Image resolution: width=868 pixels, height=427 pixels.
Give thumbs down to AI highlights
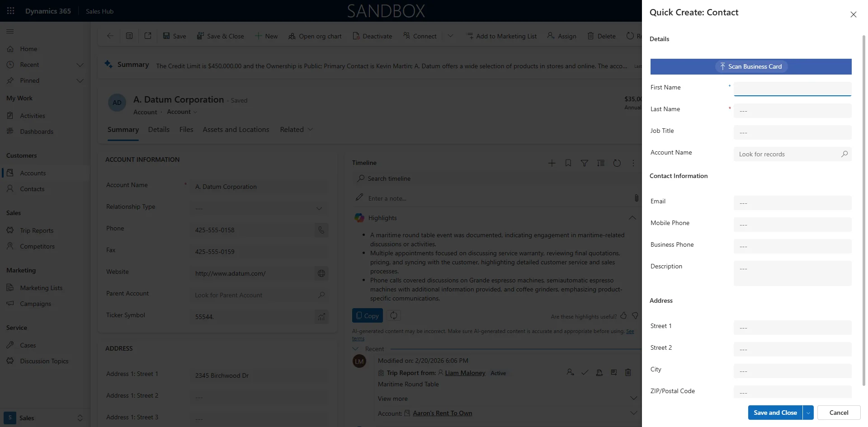[635, 316]
